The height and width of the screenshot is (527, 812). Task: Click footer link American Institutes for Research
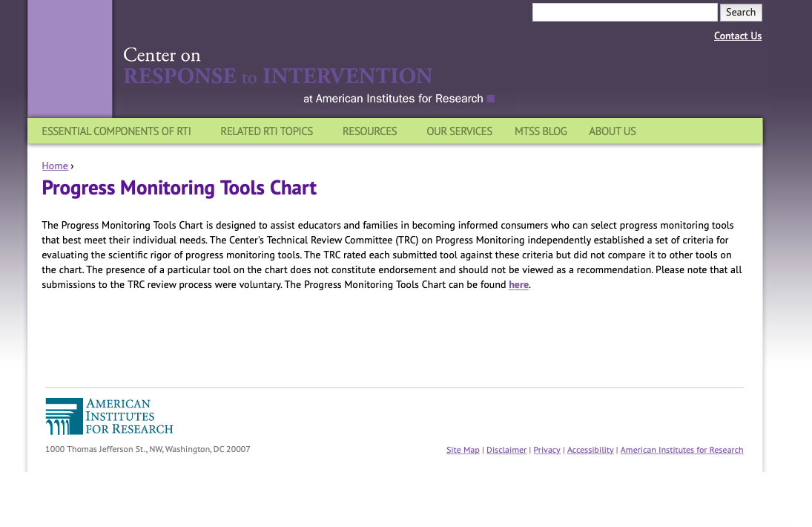(681, 450)
